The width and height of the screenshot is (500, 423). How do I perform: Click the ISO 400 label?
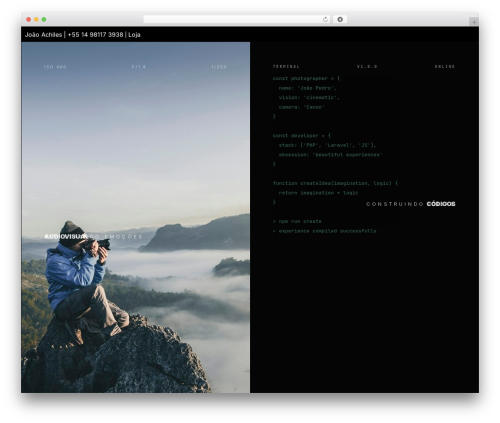coord(55,67)
